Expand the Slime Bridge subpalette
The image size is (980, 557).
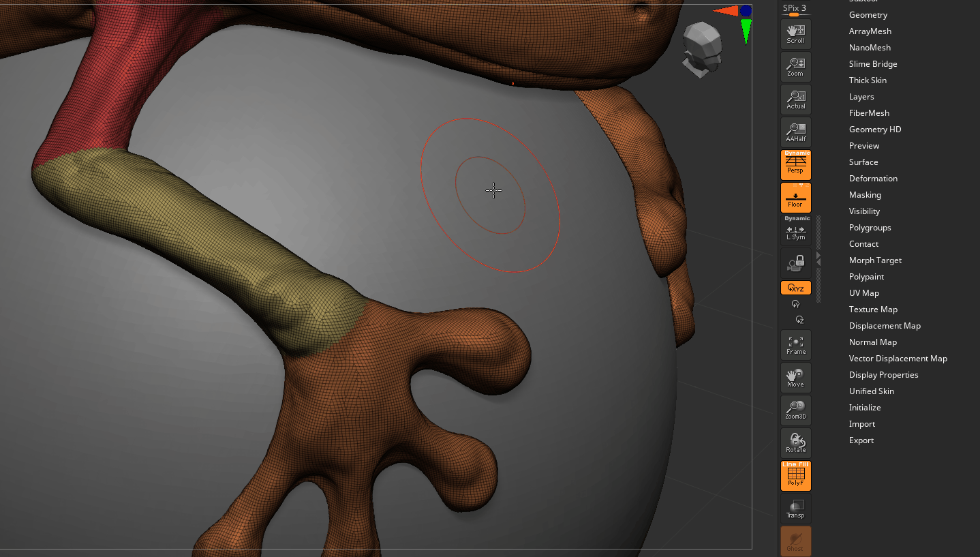coord(873,64)
